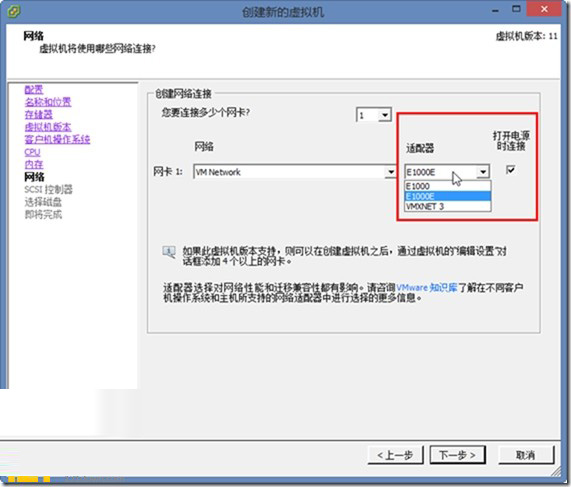
Task: Cancel the wizard with 取消 button
Action: coord(526,455)
